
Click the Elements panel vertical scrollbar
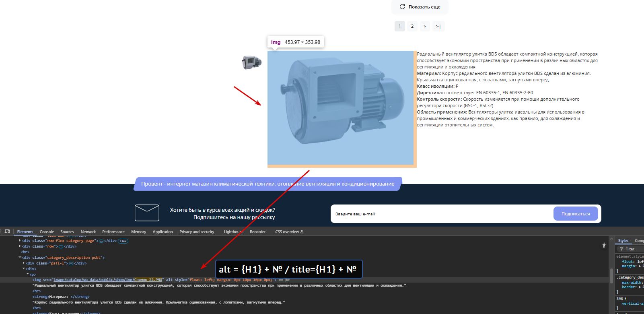point(612,275)
